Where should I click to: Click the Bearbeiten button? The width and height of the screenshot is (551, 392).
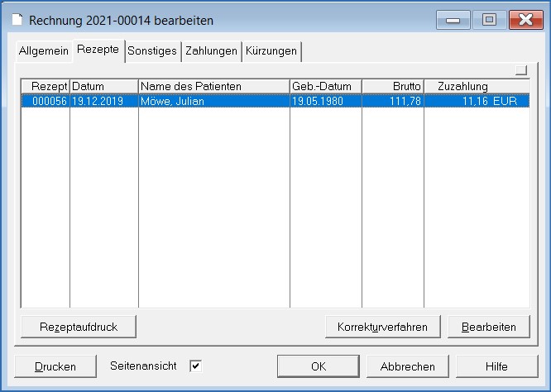[489, 327]
